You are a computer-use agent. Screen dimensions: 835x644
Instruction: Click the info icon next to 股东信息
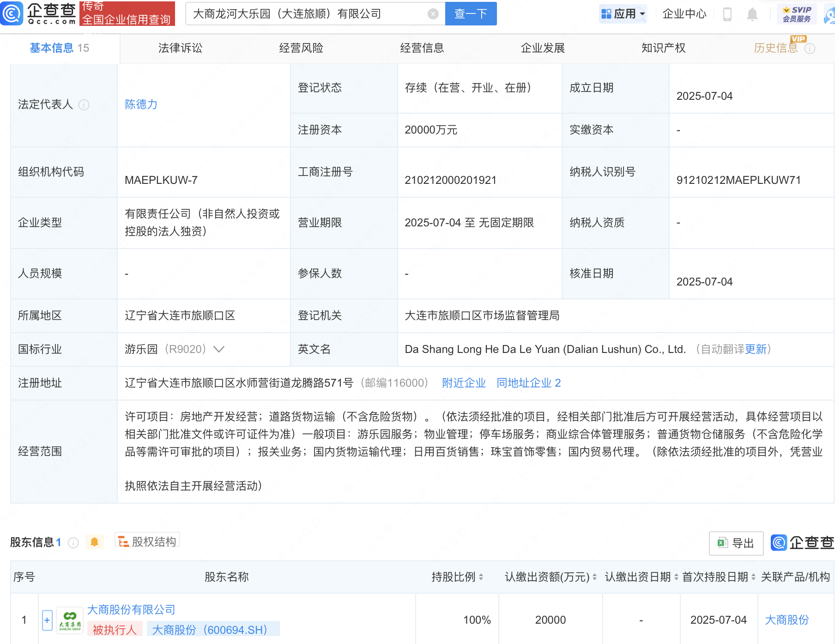[x=73, y=542]
